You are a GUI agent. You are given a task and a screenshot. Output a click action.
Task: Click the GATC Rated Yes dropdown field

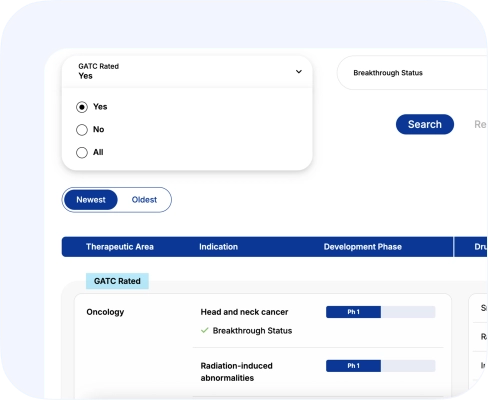tap(187, 71)
